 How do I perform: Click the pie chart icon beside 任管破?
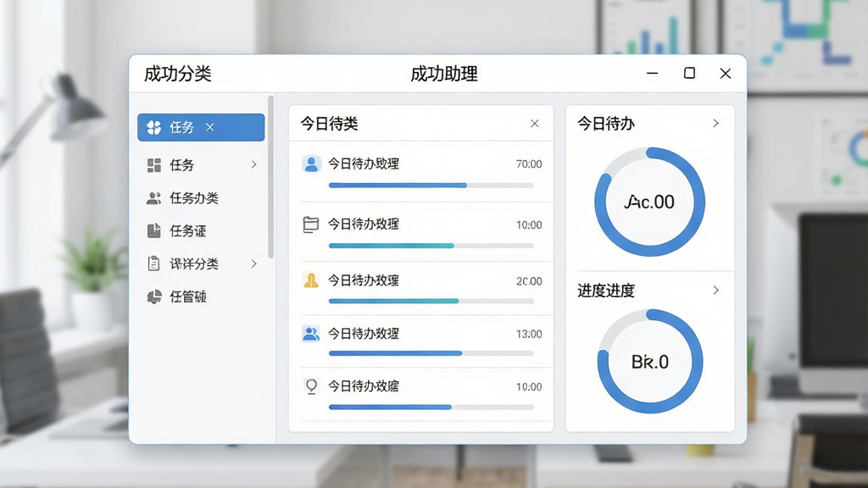point(154,297)
